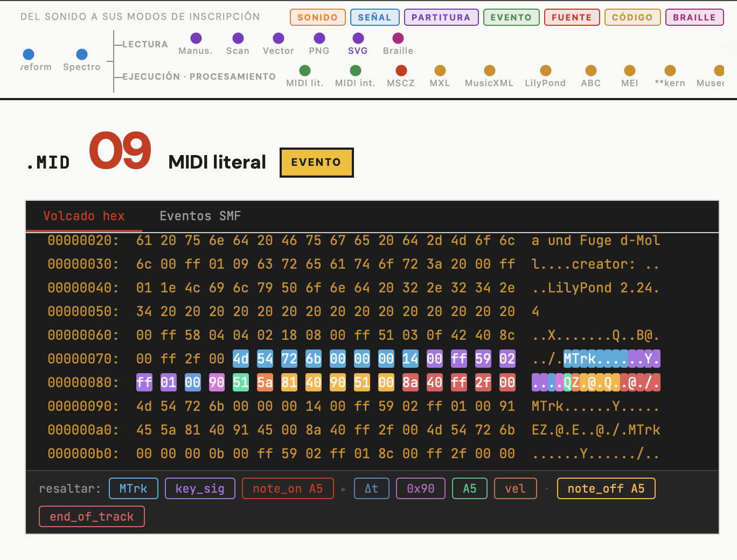This screenshot has height=560, width=737.
Task: Toggle MTrk highlight chip
Action: click(x=134, y=488)
